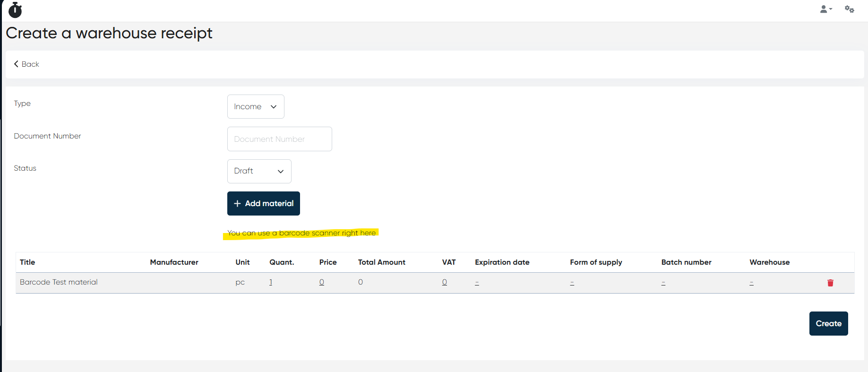Choose the warehouse value in row
The image size is (868, 372).
(x=751, y=283)
